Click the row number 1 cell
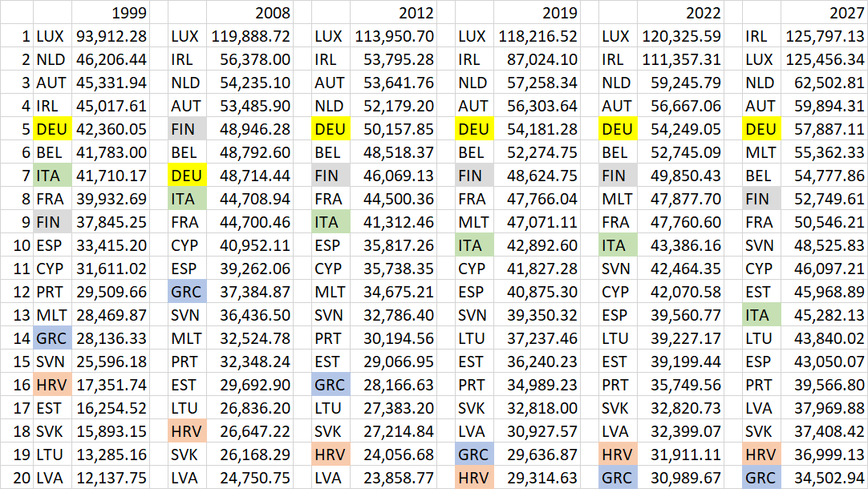The height and width of the screenshot is (489, 868). coord(17,36)
